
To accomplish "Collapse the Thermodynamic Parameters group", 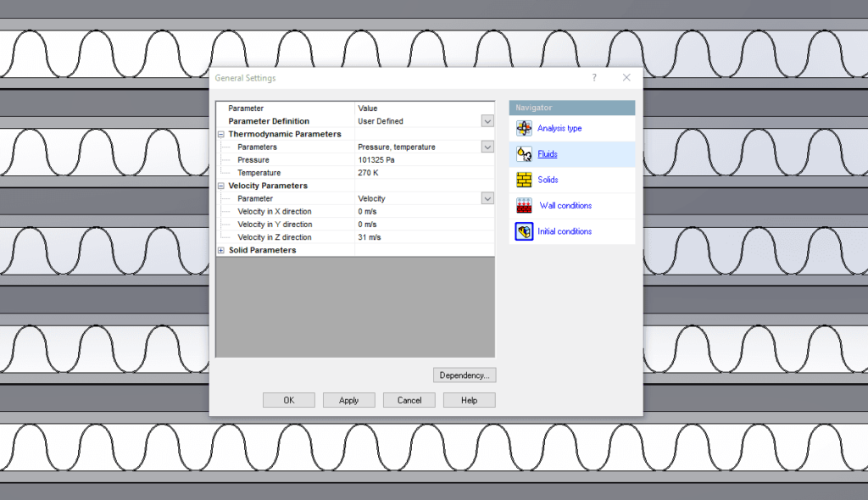I will pos(221,135).
